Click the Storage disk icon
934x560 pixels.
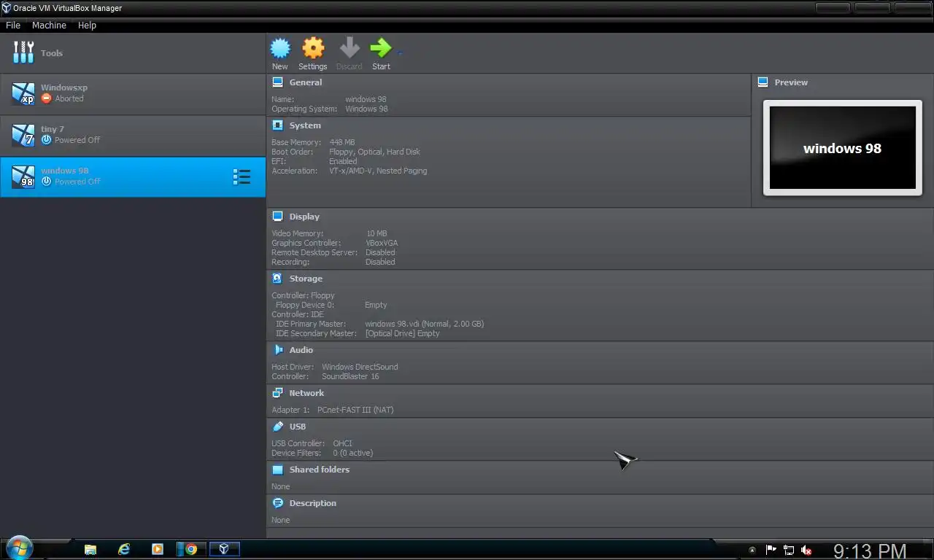pyautogui.click(x=277, y=279)
